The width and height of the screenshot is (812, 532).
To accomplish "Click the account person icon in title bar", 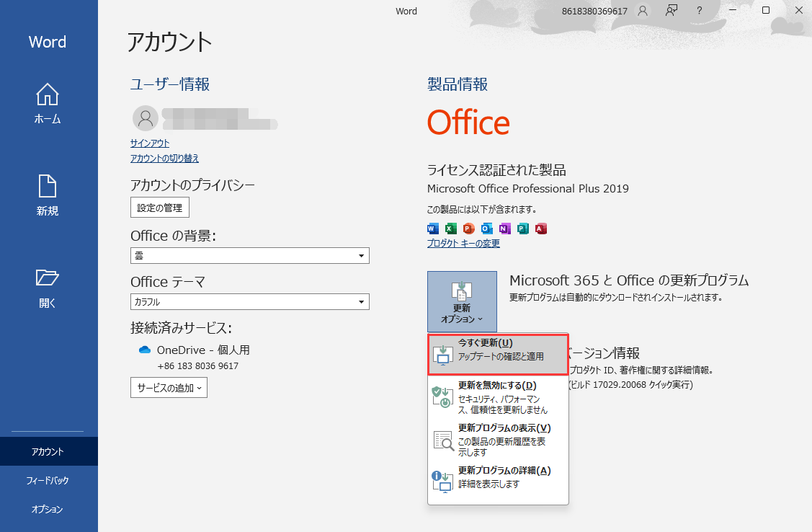I will [643, 11].
